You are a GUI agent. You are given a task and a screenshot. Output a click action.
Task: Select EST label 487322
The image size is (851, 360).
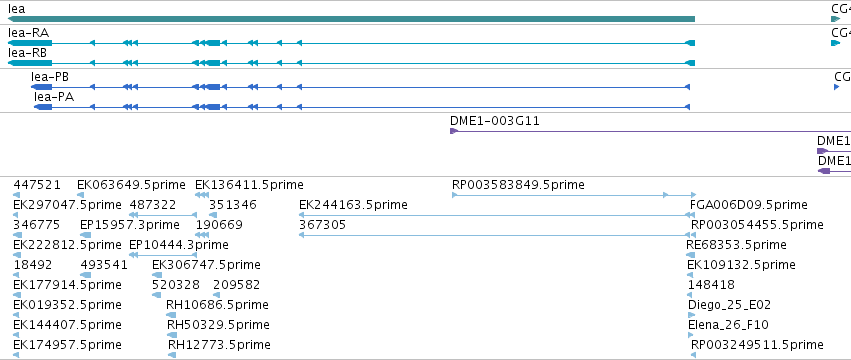(x=153, y=205)
